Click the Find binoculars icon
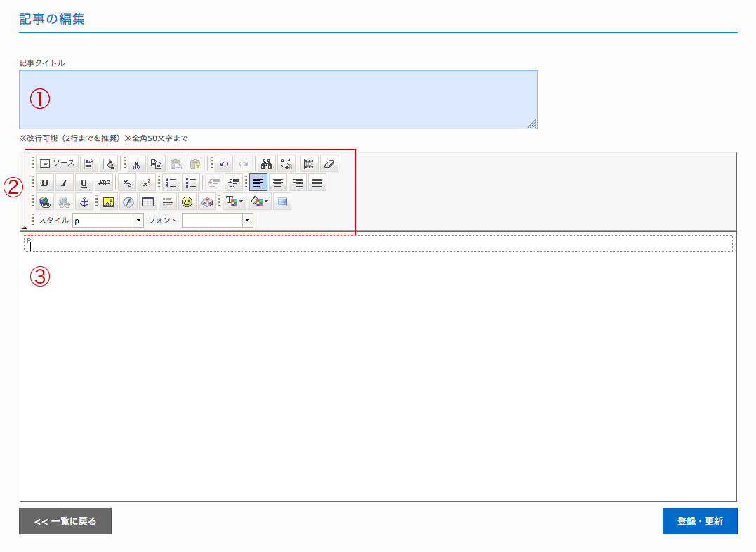 pyautogui.click(x=266, y=164)
